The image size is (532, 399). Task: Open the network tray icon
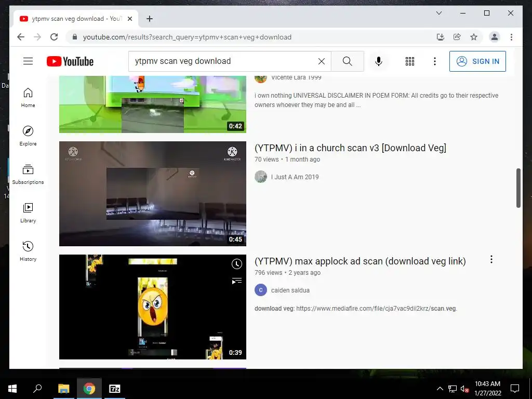[x=453, y=389]
